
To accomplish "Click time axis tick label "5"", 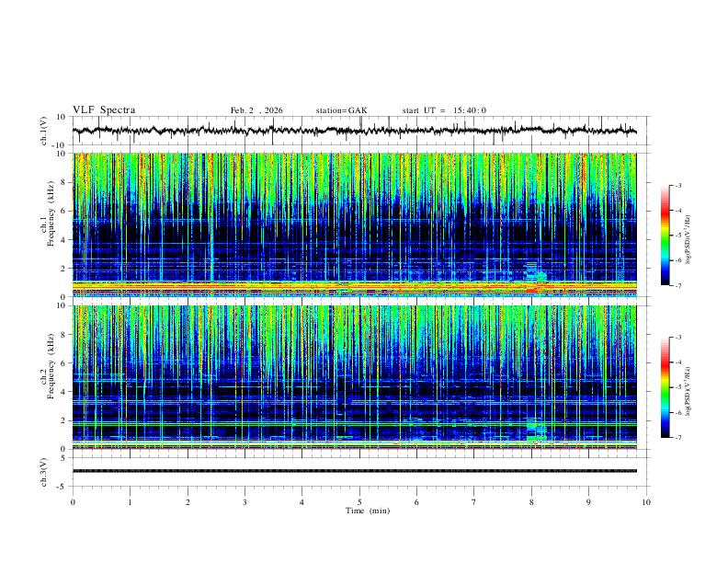I will click(359, 502).
